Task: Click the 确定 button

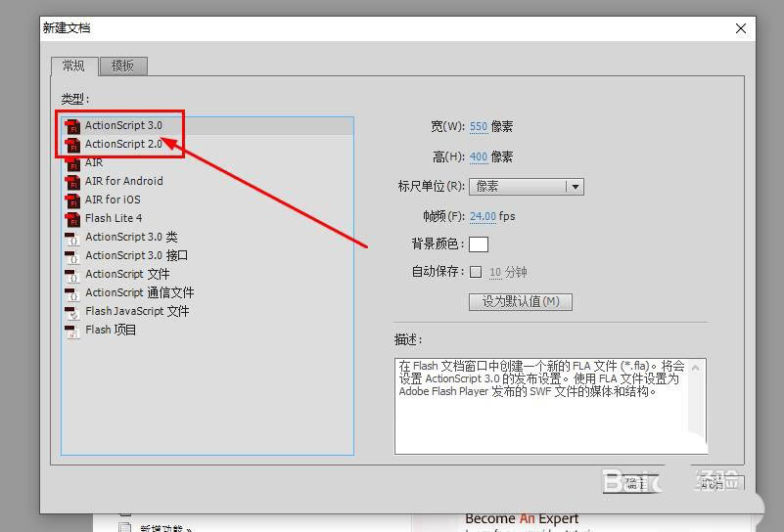Action: point(630,483)
